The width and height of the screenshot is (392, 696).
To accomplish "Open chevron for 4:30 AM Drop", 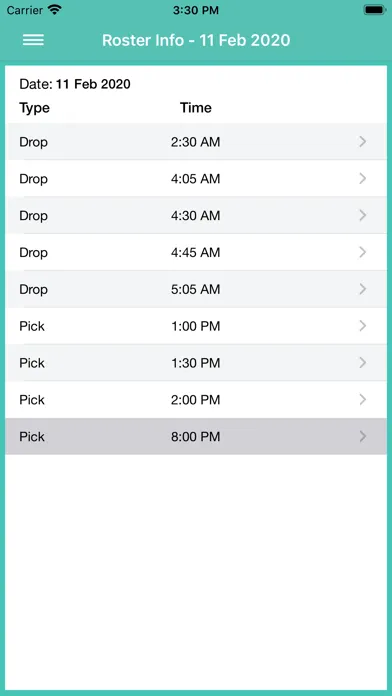I will pos(363,216).
